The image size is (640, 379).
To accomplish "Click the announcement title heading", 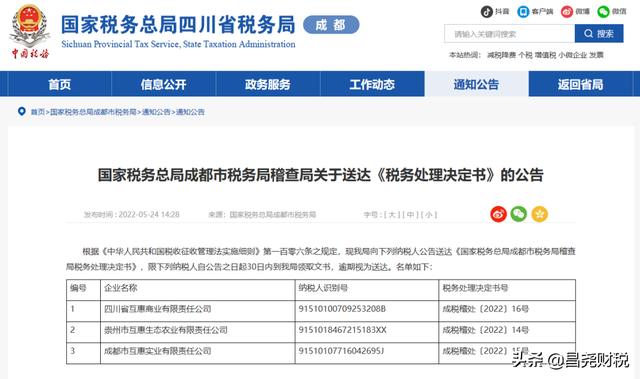I will tap(320, 175).
